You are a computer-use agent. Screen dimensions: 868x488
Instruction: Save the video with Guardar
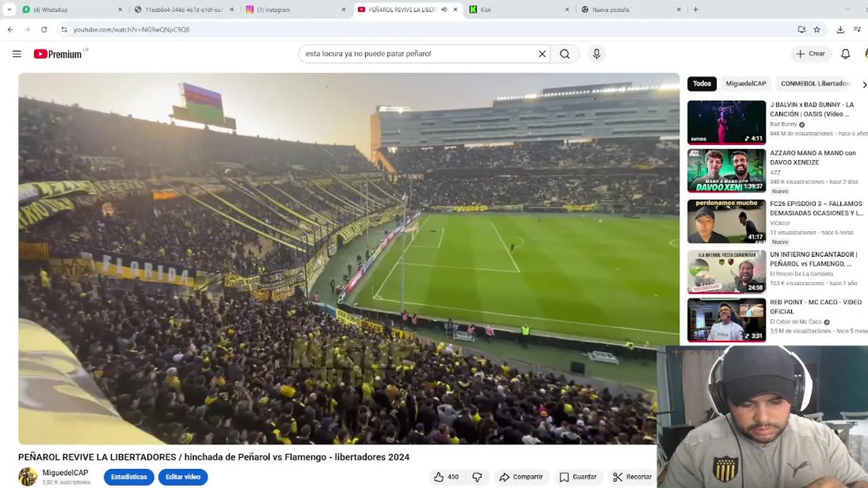(x=578, y=477)
